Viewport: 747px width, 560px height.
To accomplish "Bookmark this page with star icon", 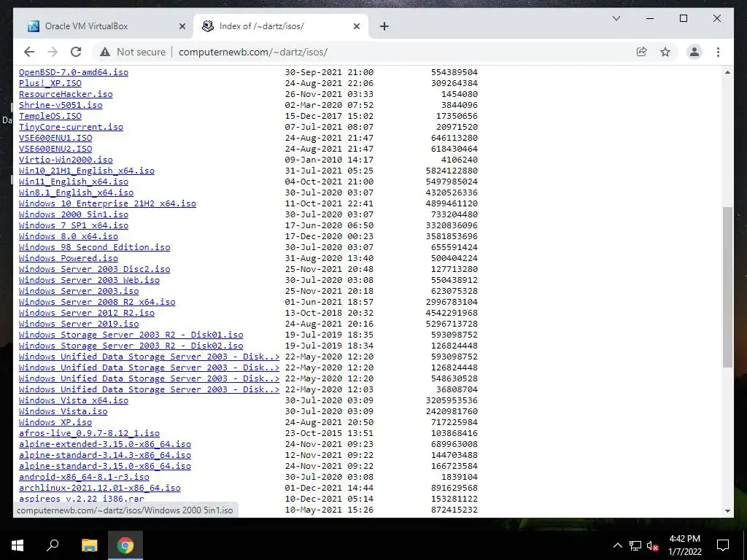I will tap(665, 52).
